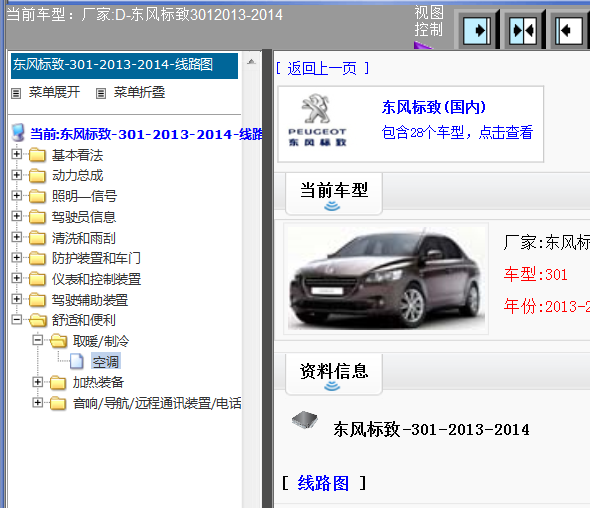Click the open folder icon for 取暖/制冷
The height and width of the screenshot is (508, 590).
click(58, 341)
